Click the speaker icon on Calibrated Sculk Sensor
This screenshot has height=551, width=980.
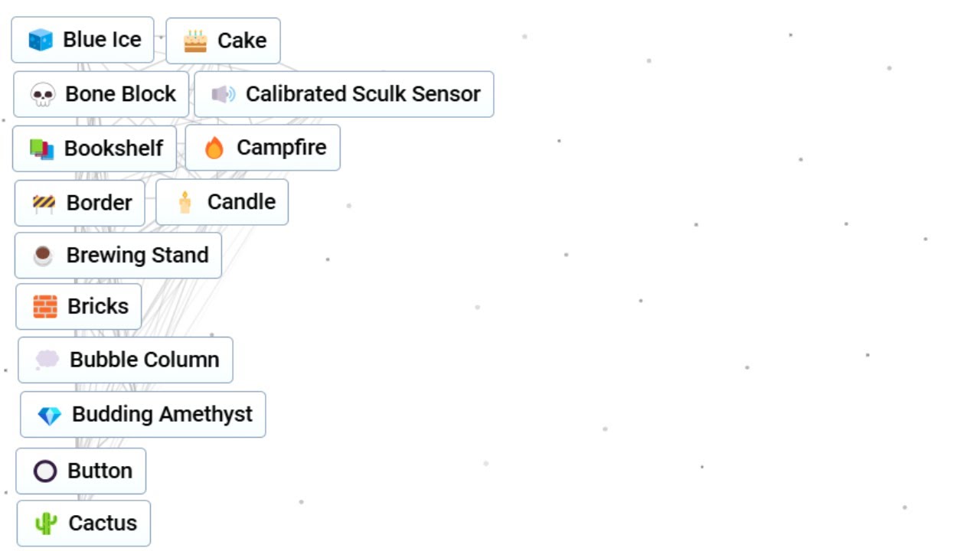[x=224, y=94]
